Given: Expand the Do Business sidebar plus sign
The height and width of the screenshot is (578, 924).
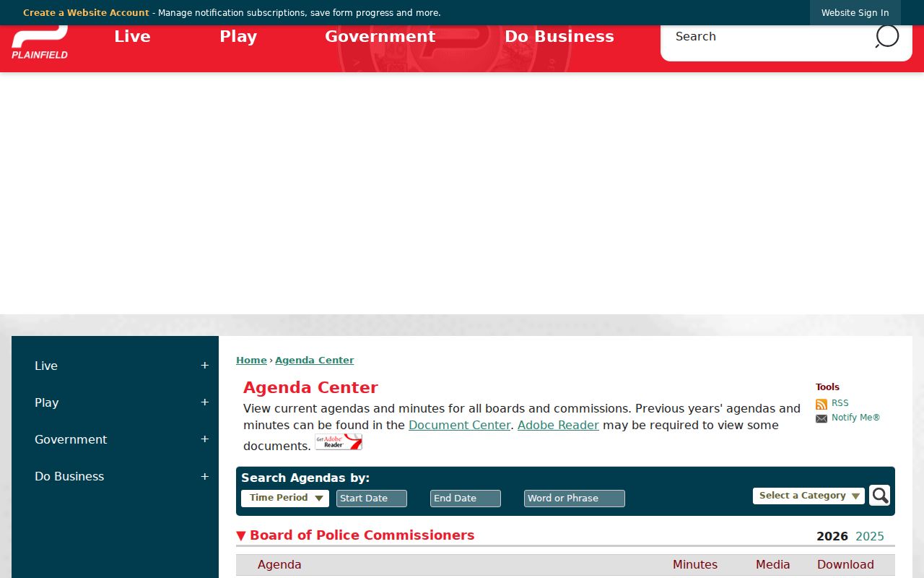Looking at the screenshot, I should (x=204, y=476).
